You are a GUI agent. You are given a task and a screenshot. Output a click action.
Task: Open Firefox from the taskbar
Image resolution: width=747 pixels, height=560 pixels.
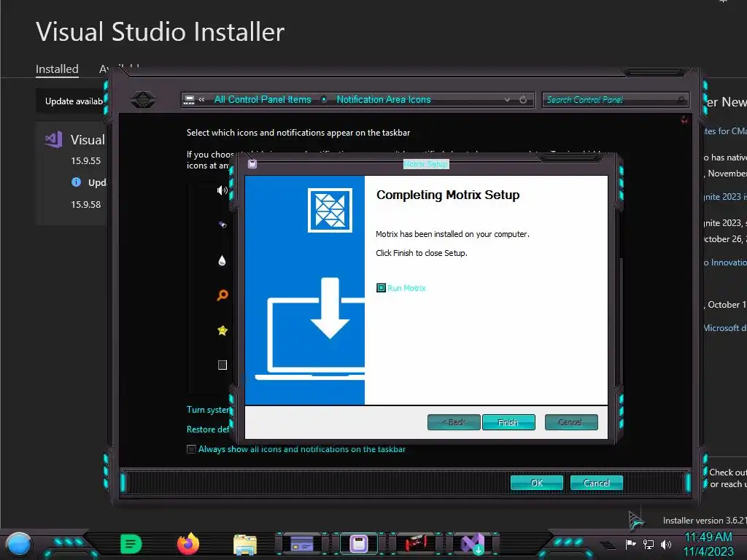(x=187, y=544)
